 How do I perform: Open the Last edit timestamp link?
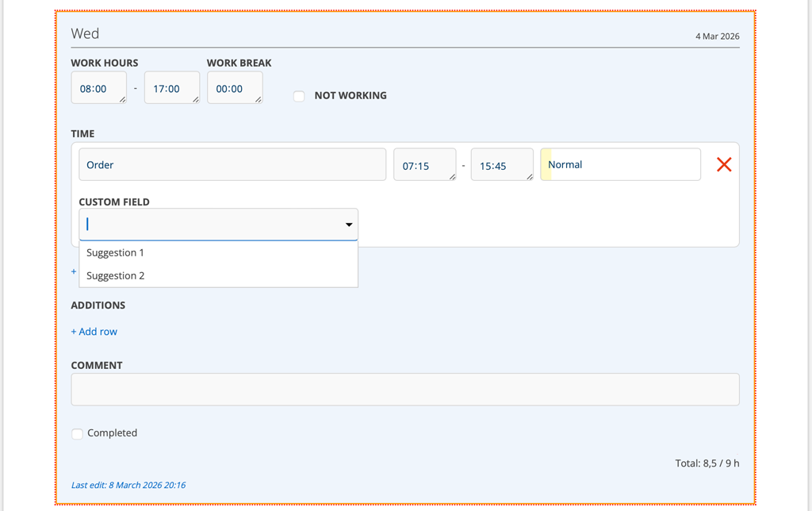coord(128,485)
